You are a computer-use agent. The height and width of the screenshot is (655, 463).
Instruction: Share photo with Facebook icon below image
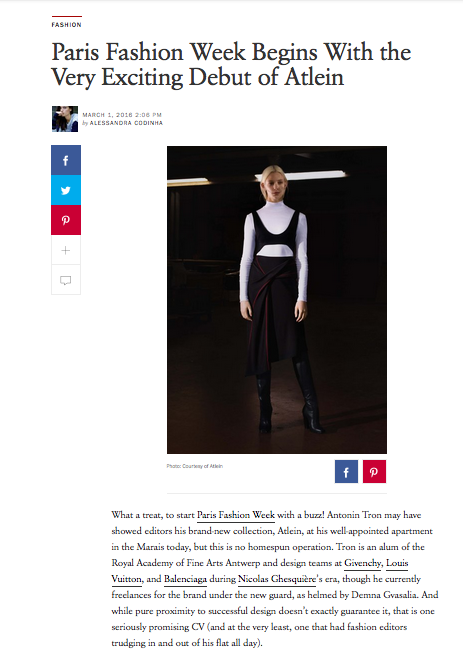pos(346,472)
